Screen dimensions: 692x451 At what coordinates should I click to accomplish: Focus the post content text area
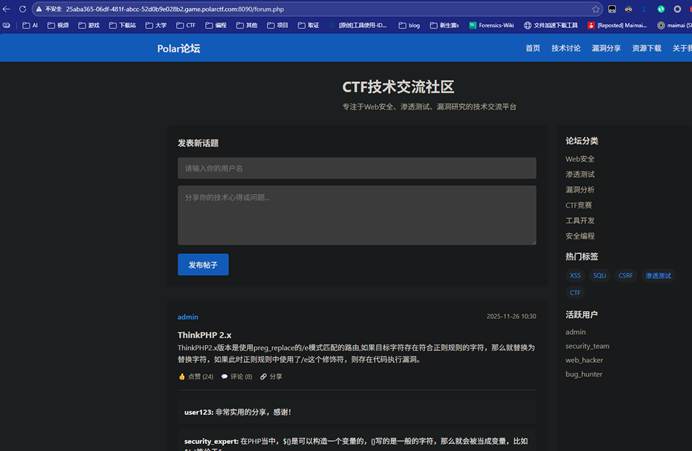tap(357, 215)
